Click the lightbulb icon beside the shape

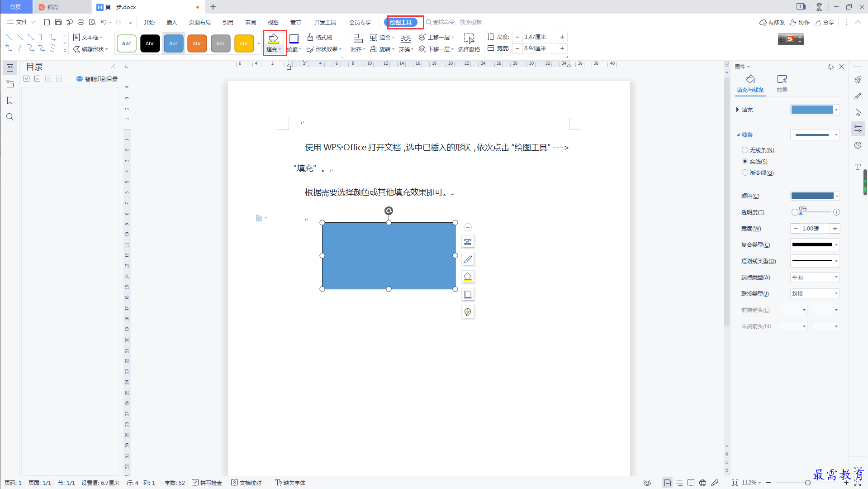468,312
